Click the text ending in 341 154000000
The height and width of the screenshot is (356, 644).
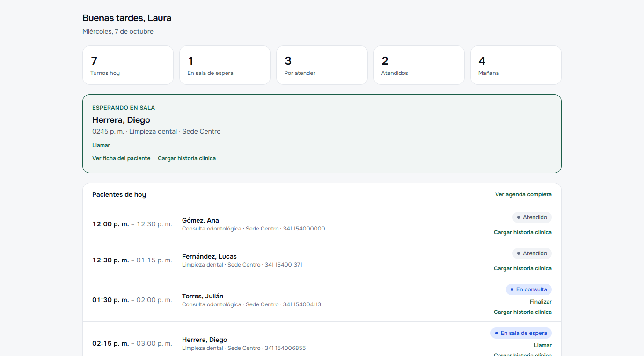[253, 229]
